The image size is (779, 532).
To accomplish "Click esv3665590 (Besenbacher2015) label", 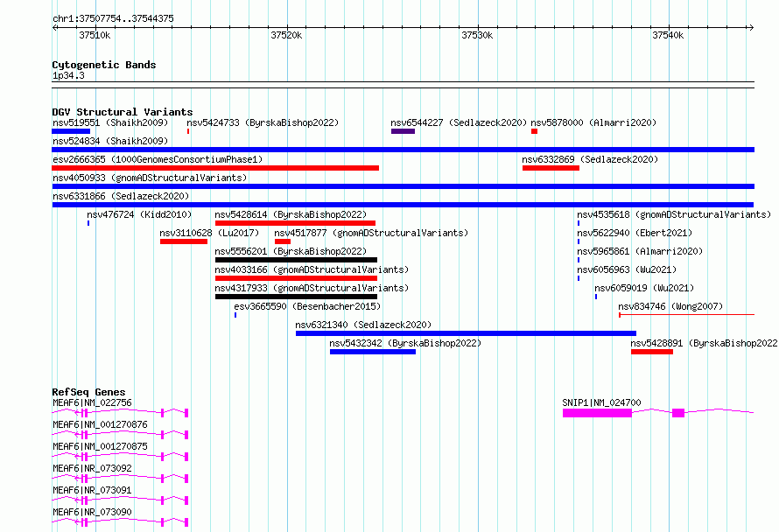I will pyautogui.click(x=307, y=306).
